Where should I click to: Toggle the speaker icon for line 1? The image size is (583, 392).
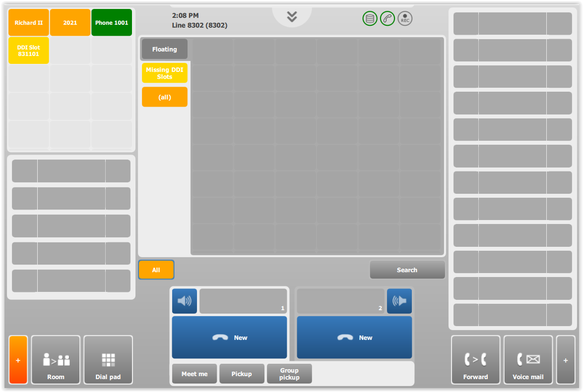click(185, 301)
